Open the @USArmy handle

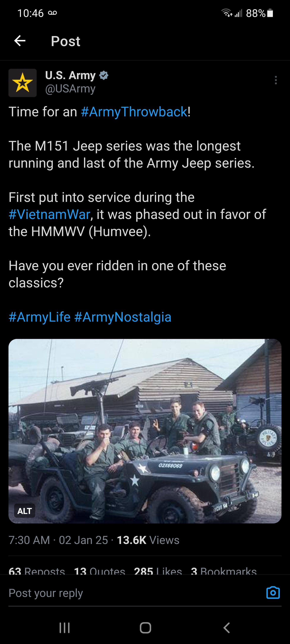point(70,89)
